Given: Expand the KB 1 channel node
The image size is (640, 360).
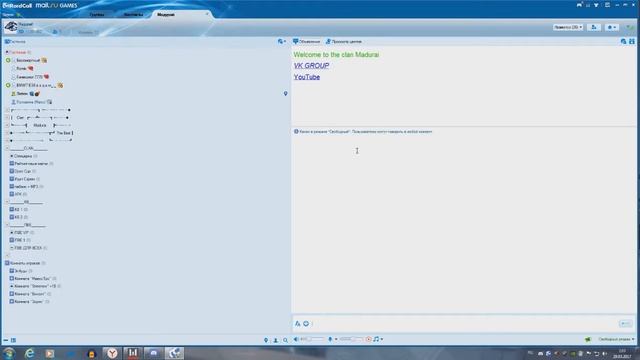Looking at the screenshot, I should [x=11, y=209].
